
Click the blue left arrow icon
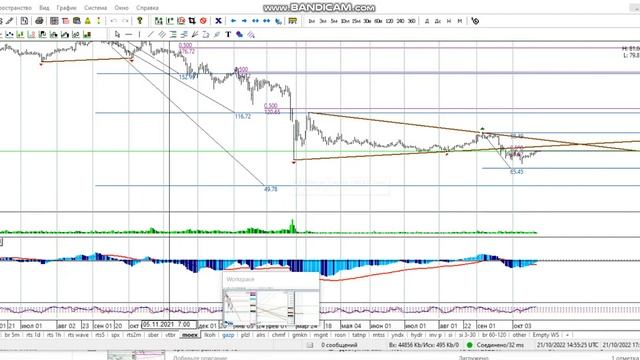(233, 21)
